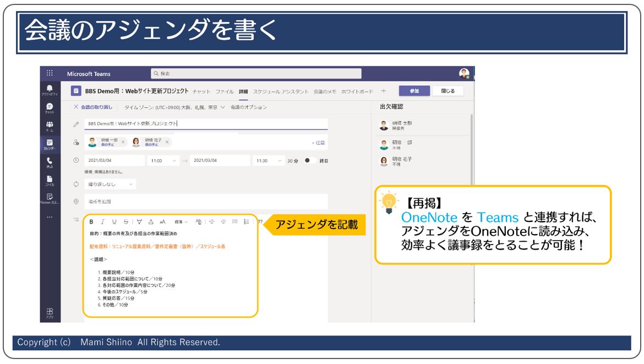Open the repeat (繰り返しなし) dropdown
644x364 pixels.
pyautogui.click(x=110, y=184)
